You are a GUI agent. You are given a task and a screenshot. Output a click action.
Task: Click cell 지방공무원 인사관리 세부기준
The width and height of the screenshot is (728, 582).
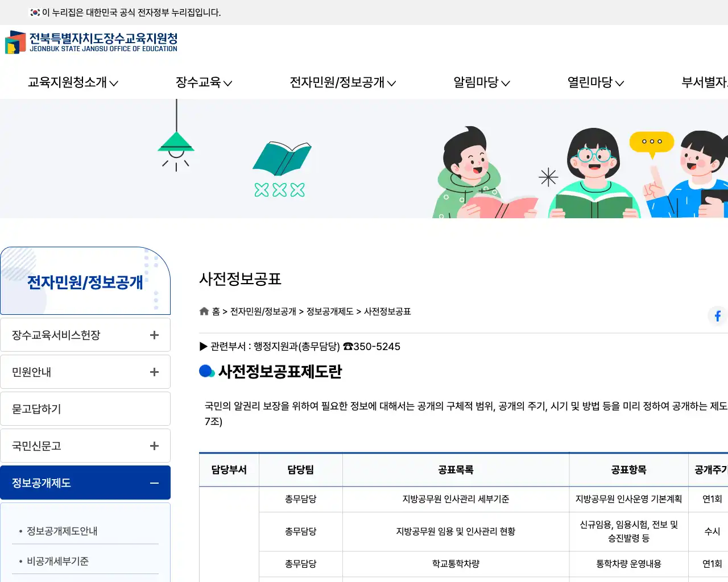[x=456, y=499]
